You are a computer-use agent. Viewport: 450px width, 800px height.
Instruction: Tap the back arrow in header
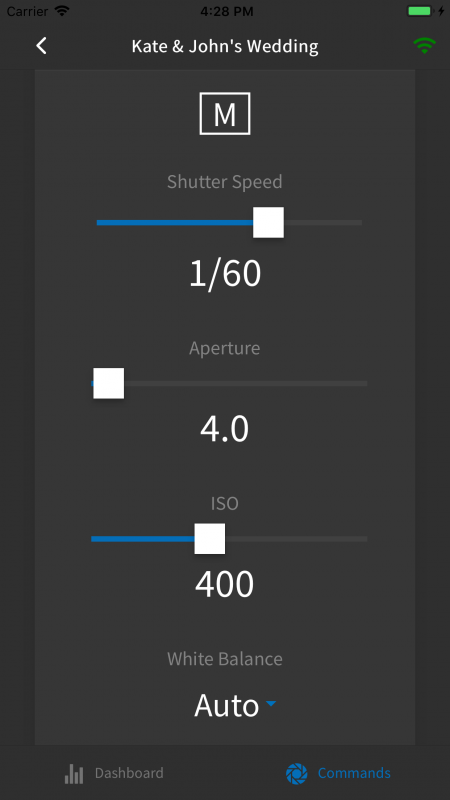click(x=41, y=46)
